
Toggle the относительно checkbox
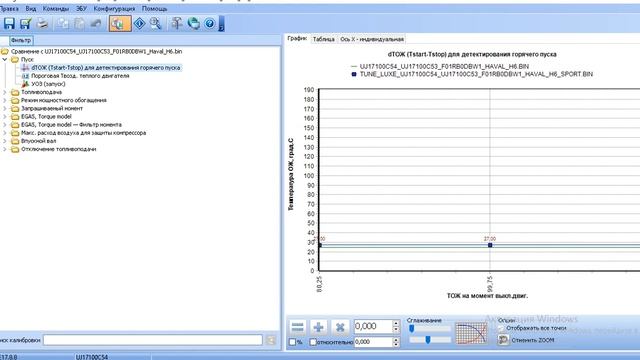coord(313,342)
